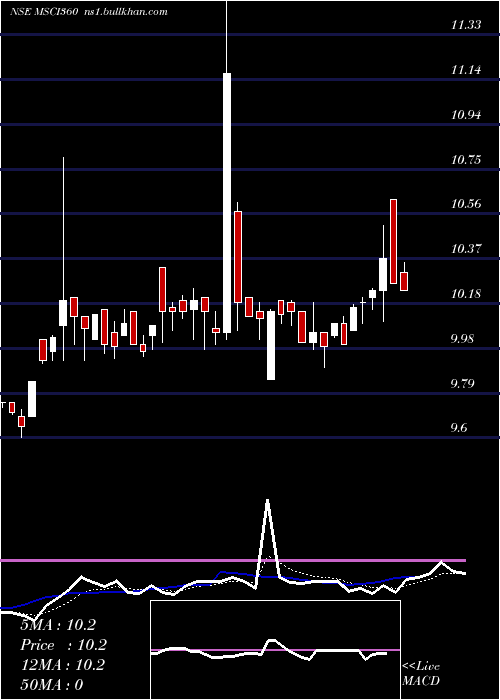The width and height of the screenshot is (500, 700).
Task: Click the <<Live MACD label
Action: coord(421,673)
